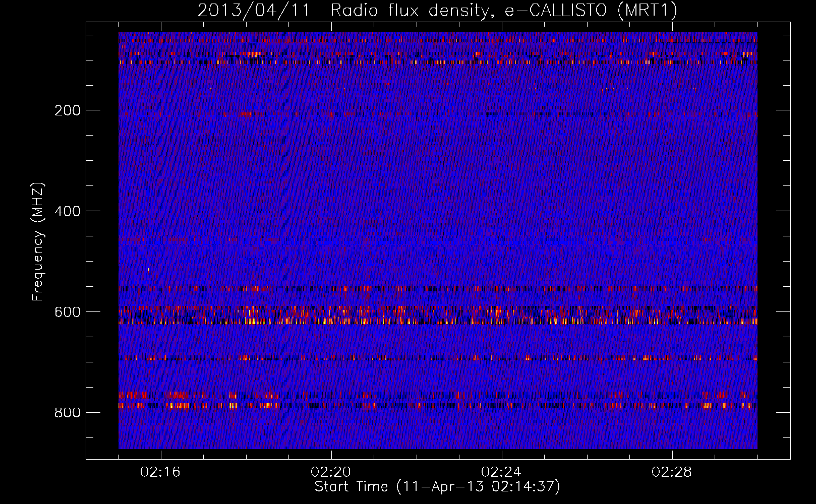
Task: Click the 02:20 time tick label
Action: [331, 472]
